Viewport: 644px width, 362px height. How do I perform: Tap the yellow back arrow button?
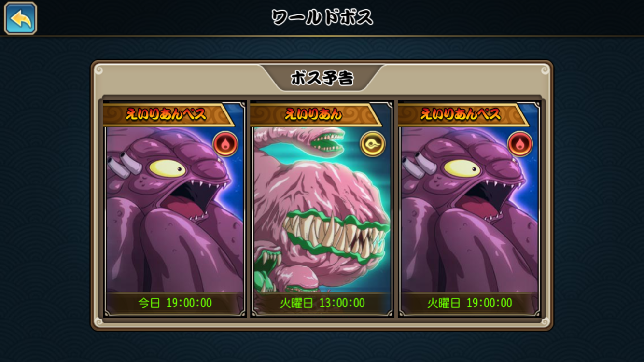(x=20, y=18)
